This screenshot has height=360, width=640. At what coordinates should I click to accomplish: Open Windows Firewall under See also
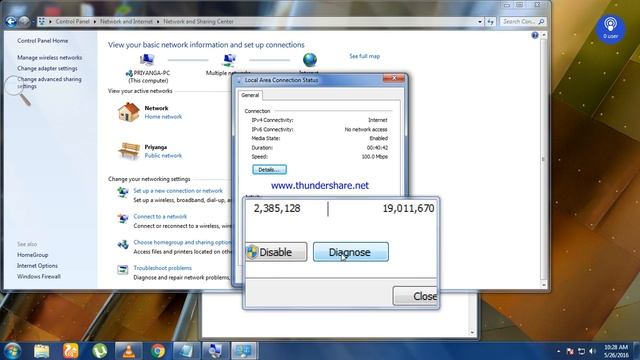point(39,276)
